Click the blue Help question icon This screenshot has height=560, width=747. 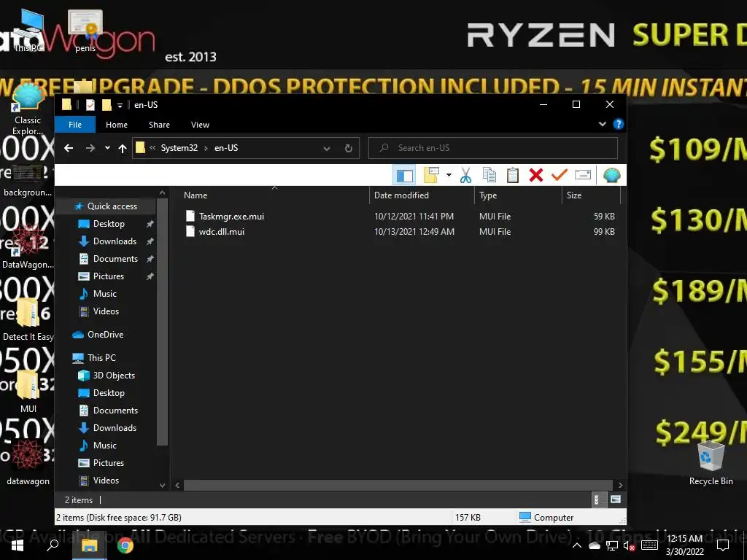619,124
